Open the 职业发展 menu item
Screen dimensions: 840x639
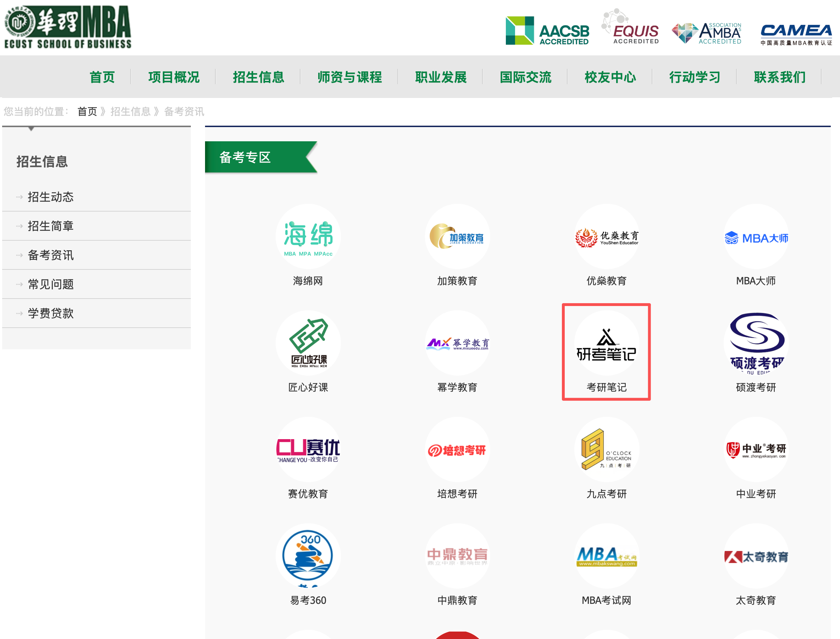tap(441, 77)
